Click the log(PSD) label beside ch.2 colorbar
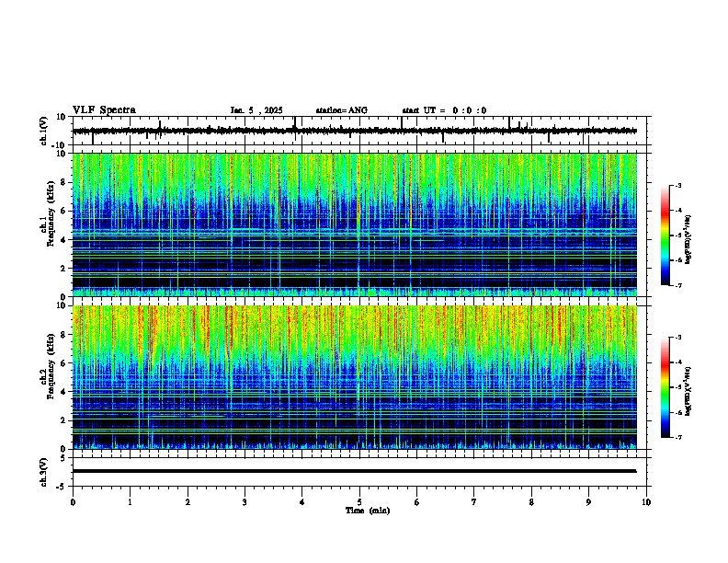Screen dimensions: 728x563 pos(688,391)
